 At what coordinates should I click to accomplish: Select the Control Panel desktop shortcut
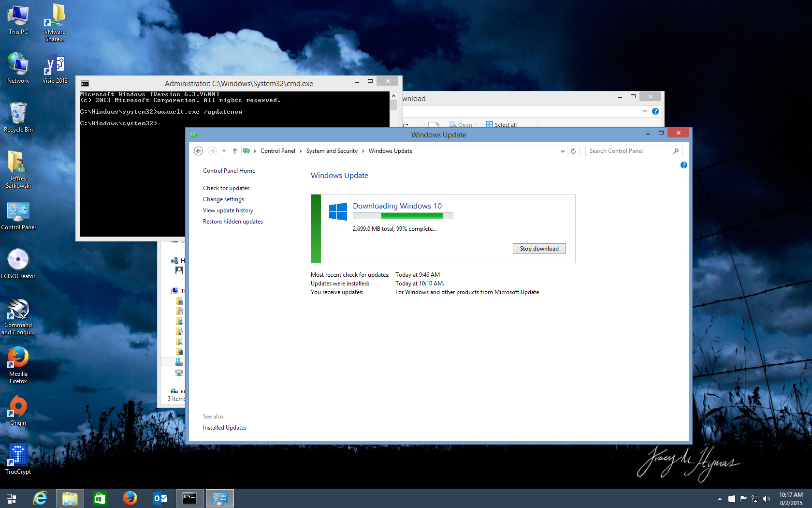(x=18, y=216)
